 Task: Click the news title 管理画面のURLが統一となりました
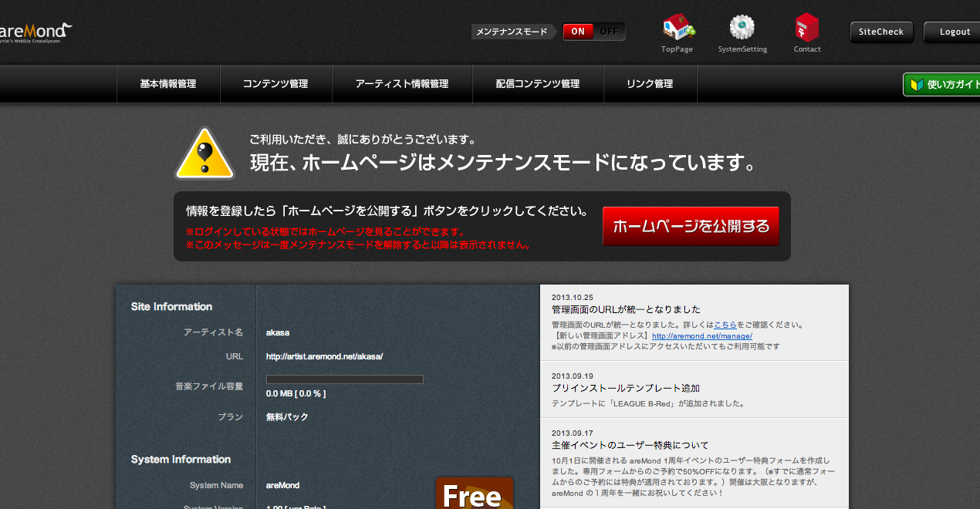pyautogui.click(x=626, y=310)
